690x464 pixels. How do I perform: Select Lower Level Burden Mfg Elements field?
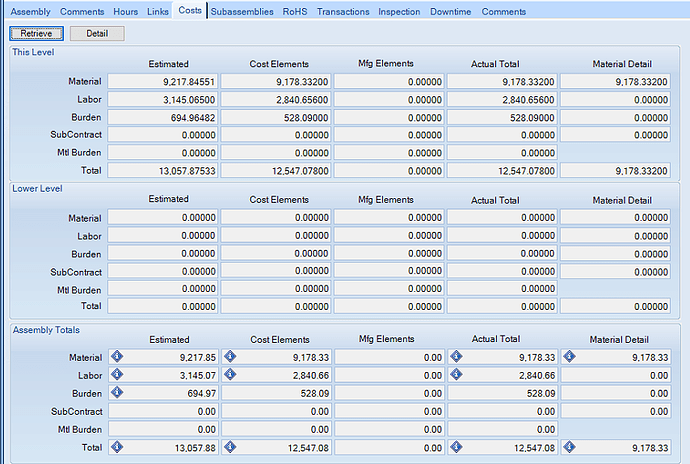point(389,253)
